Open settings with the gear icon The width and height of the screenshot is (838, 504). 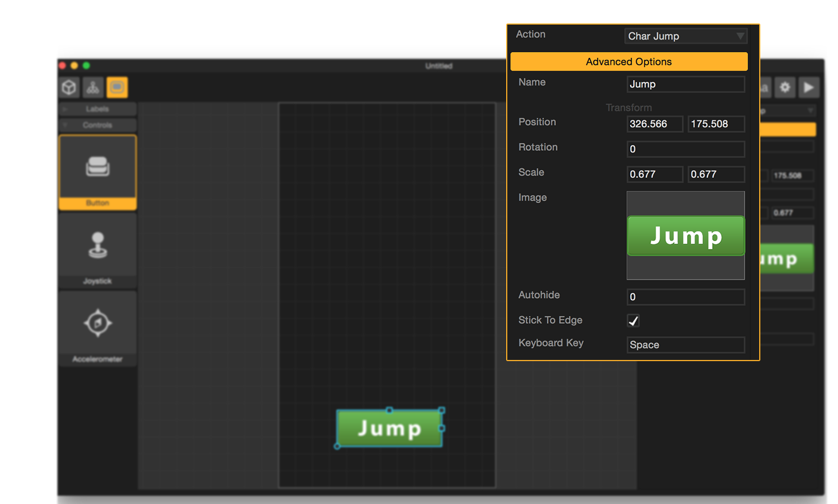[x=785, y=88]
